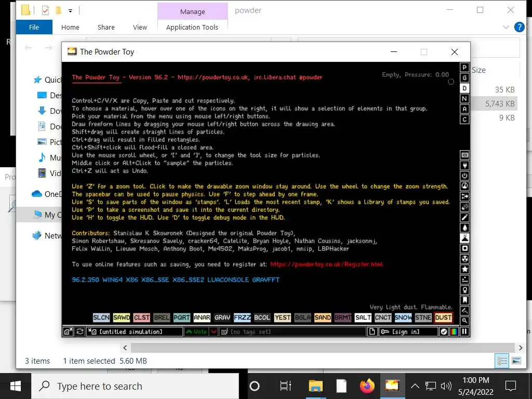Click the Windows search box
The height and width of the screenshot is (399, 532).
135,386
